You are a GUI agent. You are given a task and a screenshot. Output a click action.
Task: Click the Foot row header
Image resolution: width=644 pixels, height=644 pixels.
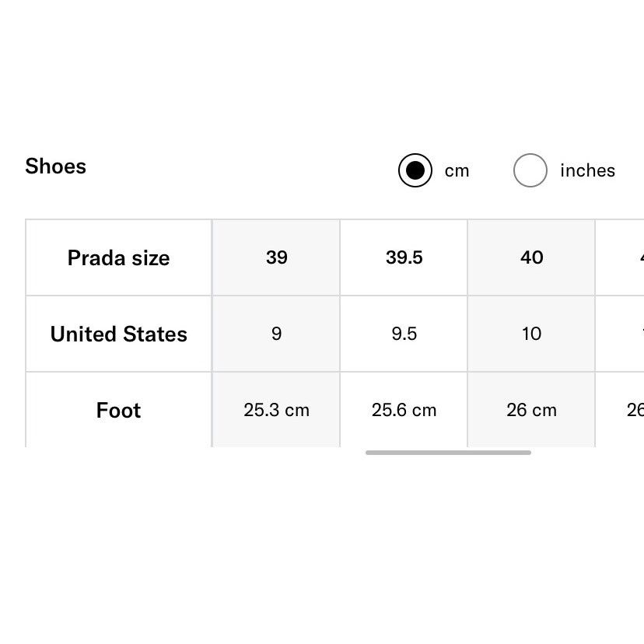[119, 410]
